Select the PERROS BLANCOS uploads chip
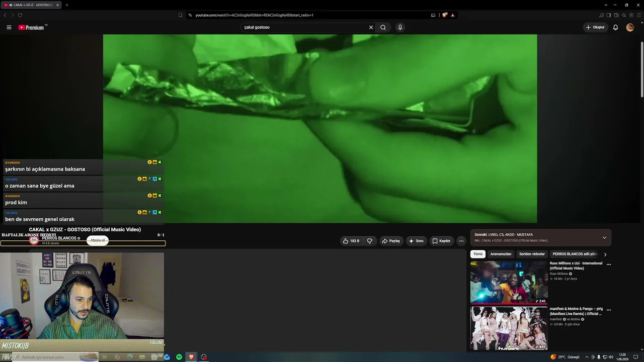 [x=575, y=254]
